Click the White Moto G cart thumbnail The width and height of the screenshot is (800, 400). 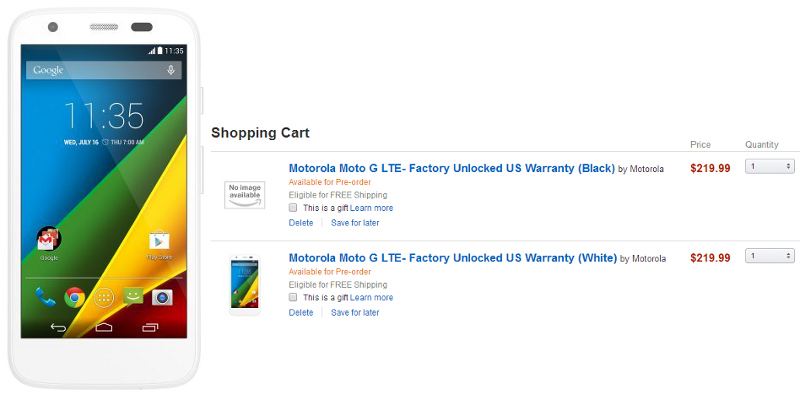[245, 283]
